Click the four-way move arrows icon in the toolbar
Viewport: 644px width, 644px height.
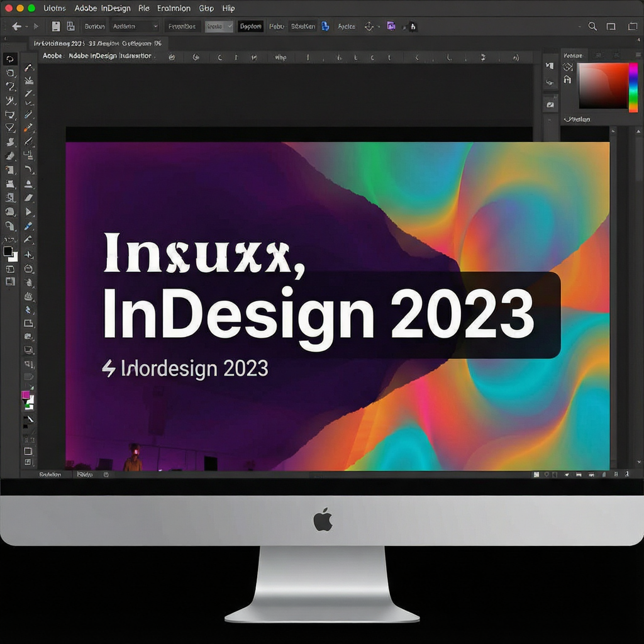(369, 26)
